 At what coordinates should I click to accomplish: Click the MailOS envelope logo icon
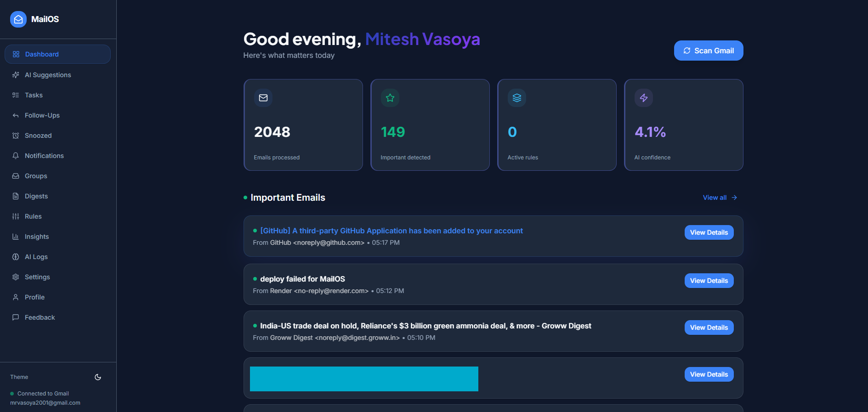tap(18, 19)
